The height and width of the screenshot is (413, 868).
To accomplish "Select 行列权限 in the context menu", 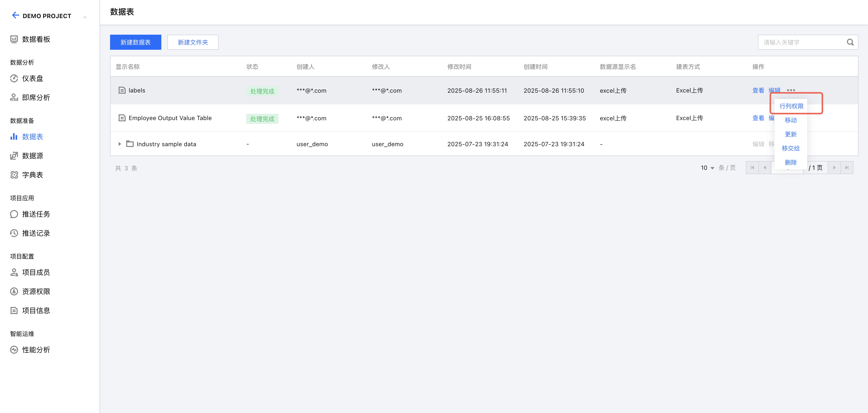I will [791, 106].
